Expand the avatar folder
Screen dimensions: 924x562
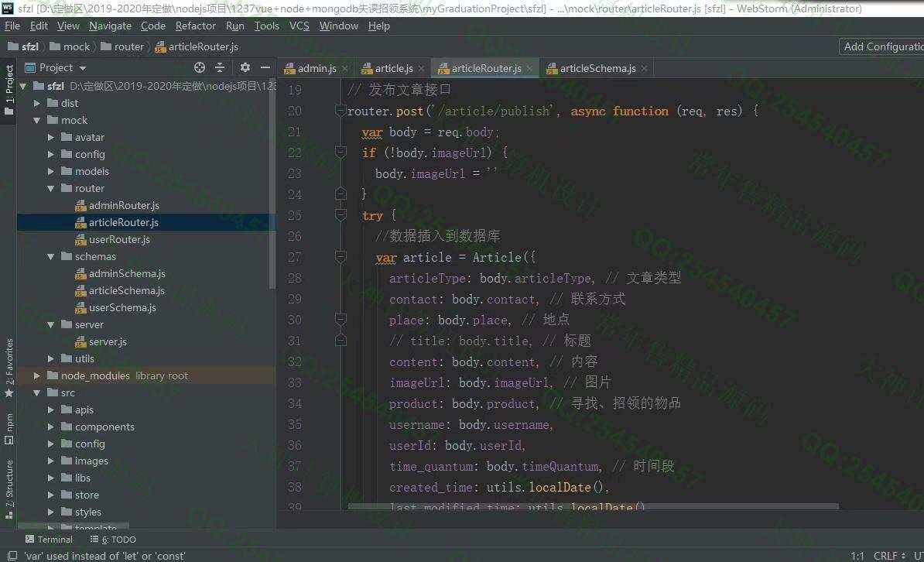click(x=50, y=138)
